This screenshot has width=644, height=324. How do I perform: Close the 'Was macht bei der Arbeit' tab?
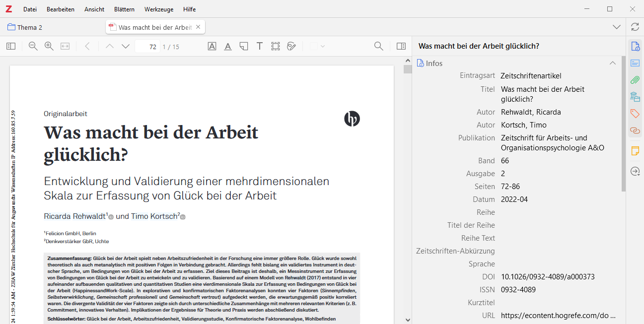[198, 27]
